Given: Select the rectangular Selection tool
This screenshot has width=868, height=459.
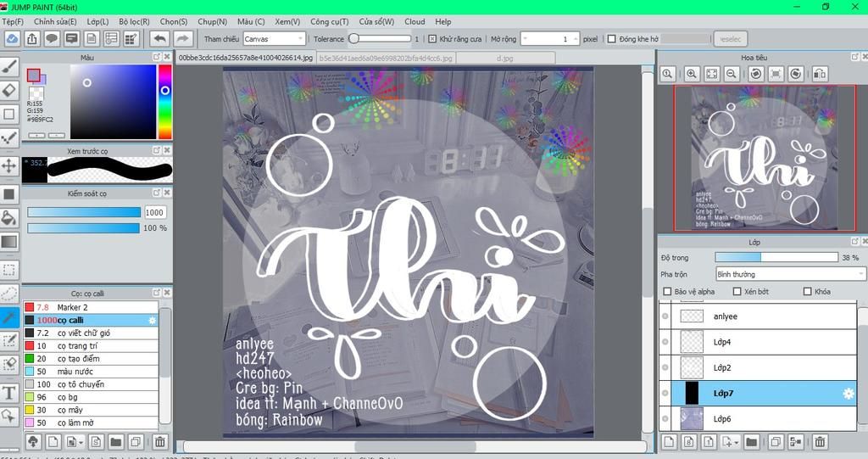Looking at the screenshot, I should (8, 270).
